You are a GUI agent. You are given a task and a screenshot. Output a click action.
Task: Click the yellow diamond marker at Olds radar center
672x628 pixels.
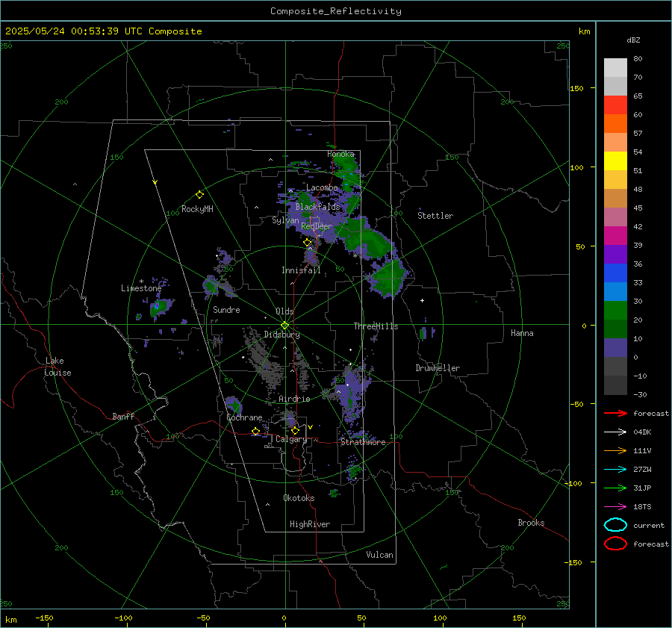tap(284, 326)
